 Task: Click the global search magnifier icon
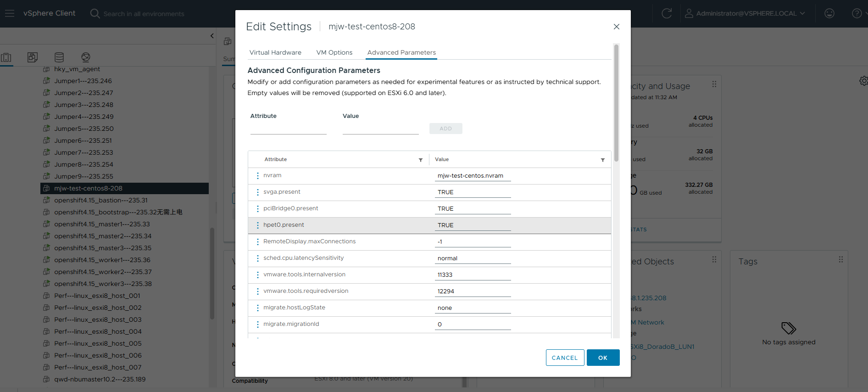95,13
